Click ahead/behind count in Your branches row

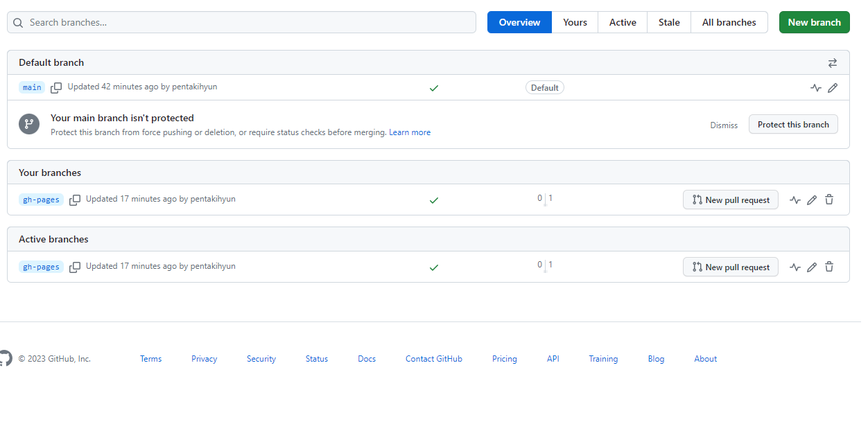point(545,199)
